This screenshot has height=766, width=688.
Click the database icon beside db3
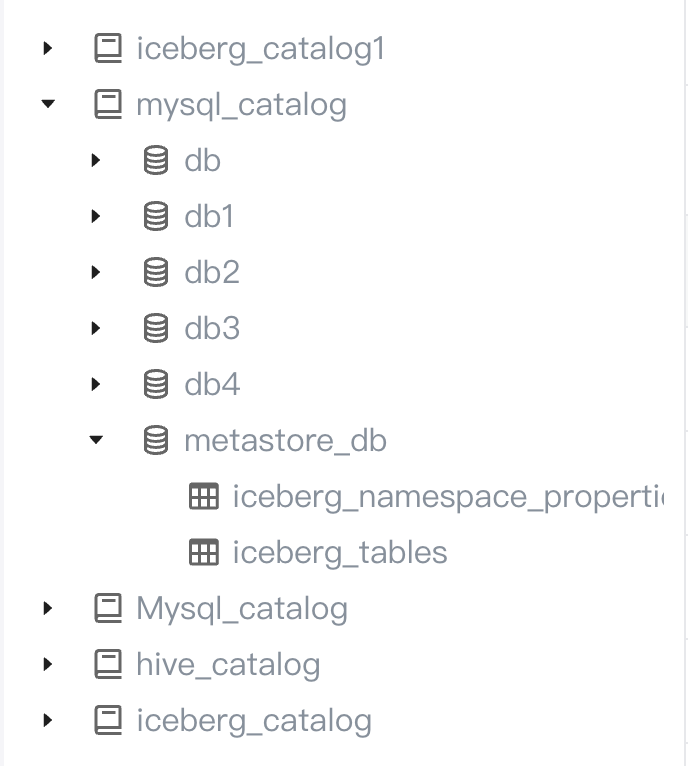[x=156, y=328]
